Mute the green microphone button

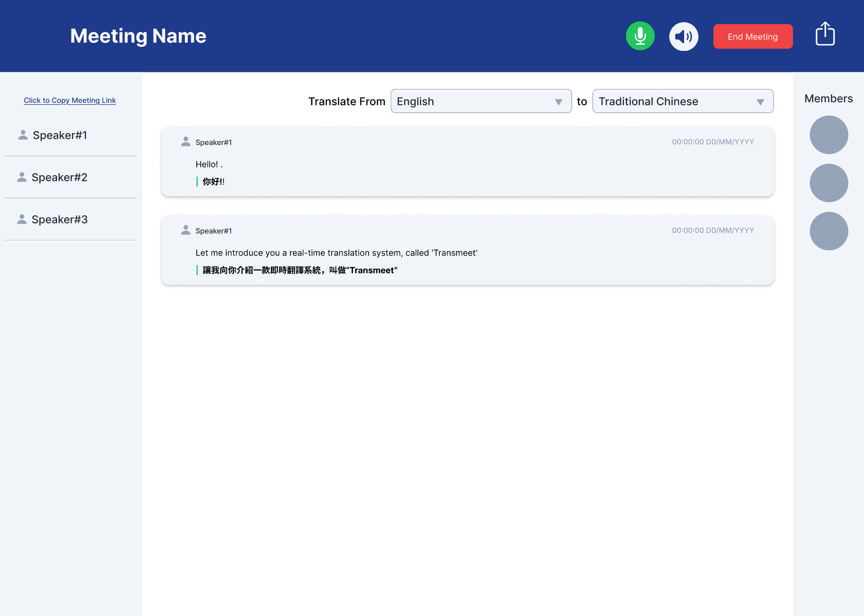(x=640, y=36)
